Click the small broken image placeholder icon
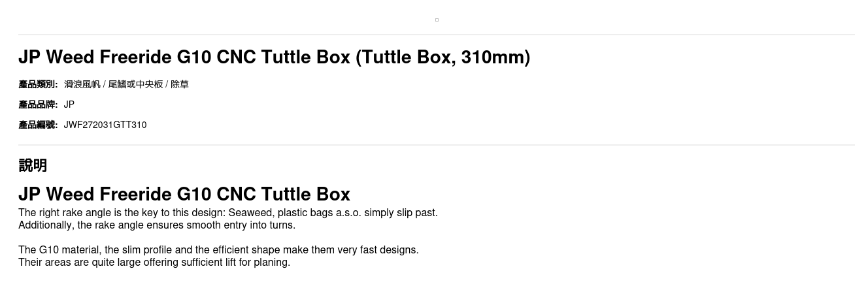868x288 pixels. click(437, 20)
